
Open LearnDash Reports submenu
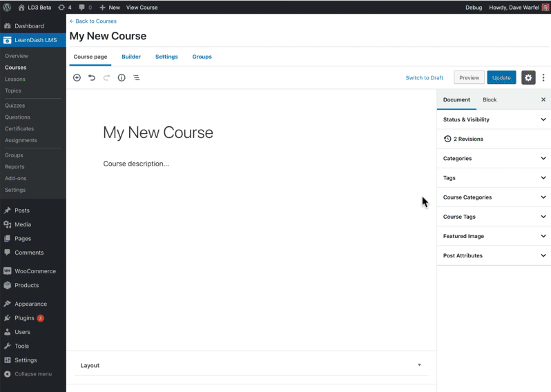pos(14,167)
